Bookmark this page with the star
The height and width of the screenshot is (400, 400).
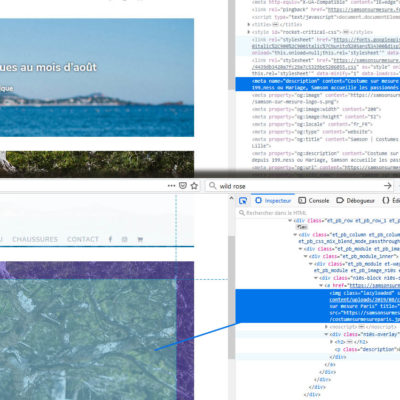pos(194,186)
